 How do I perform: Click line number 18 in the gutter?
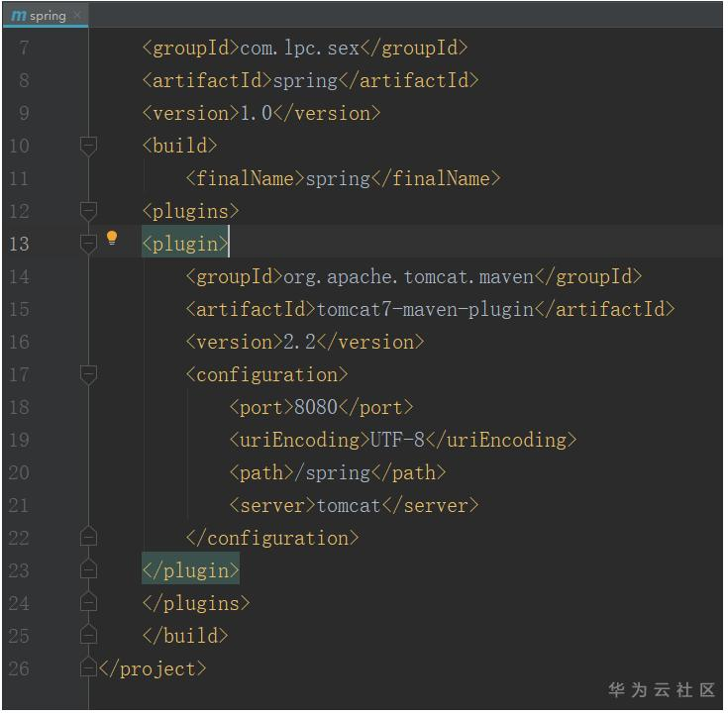tap(19, 407)
